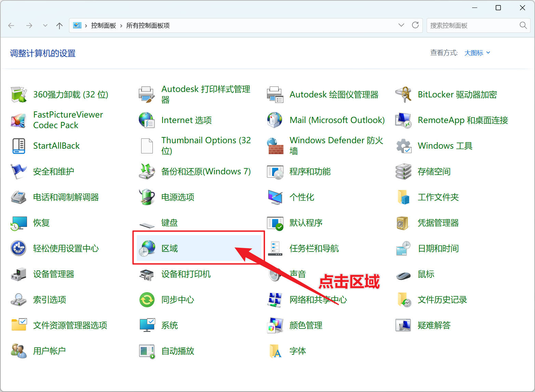Go forward with the Forward arrow

(29, 26)
